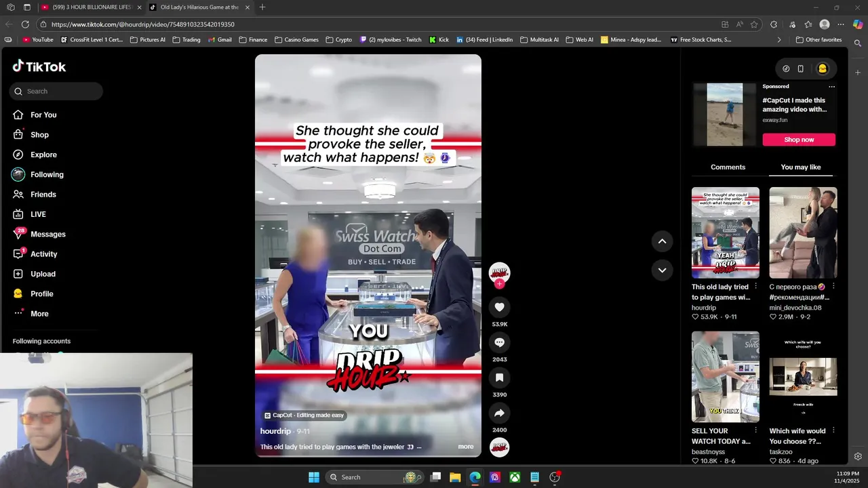Switch to You may like tab
This screenshot has height=488, width=868.
pyautogui.click(x=801, y=167)
